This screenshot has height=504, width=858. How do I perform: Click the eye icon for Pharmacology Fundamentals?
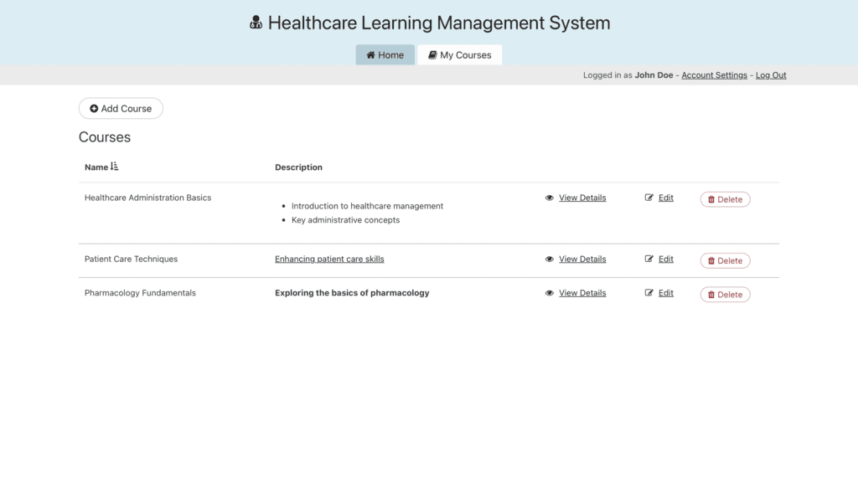click(550, 293)
